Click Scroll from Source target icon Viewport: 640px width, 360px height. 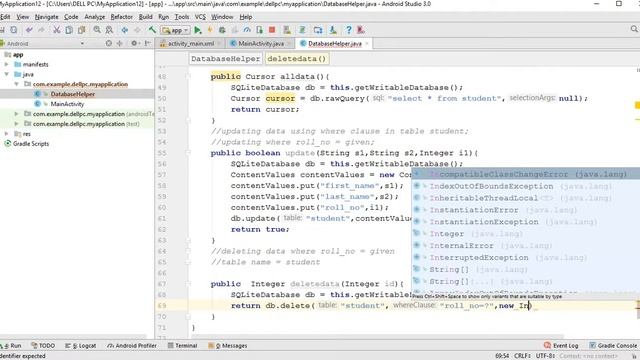click(x=109, y=43)
